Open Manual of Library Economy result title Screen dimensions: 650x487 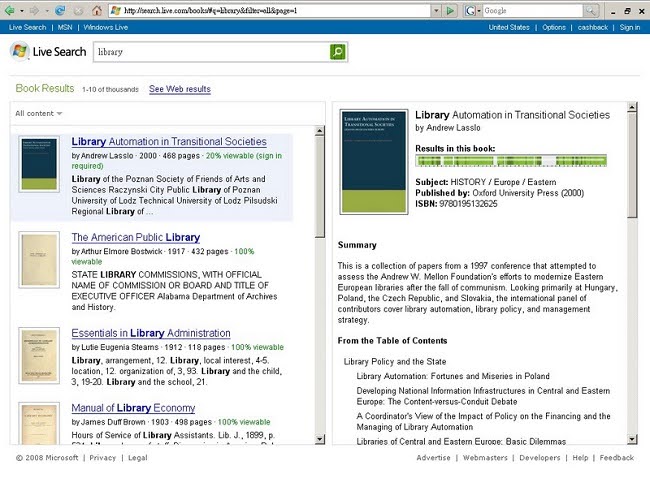click(x=133, y=408)
